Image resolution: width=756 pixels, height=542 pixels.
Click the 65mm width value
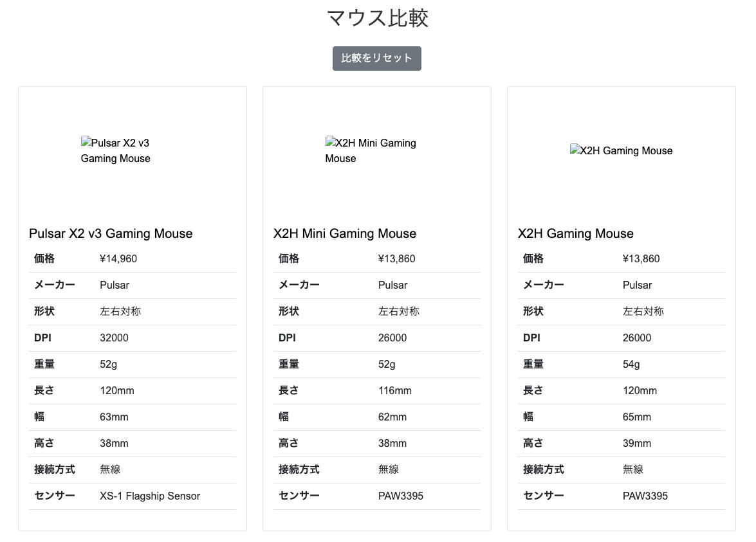[x=637, y=417]
